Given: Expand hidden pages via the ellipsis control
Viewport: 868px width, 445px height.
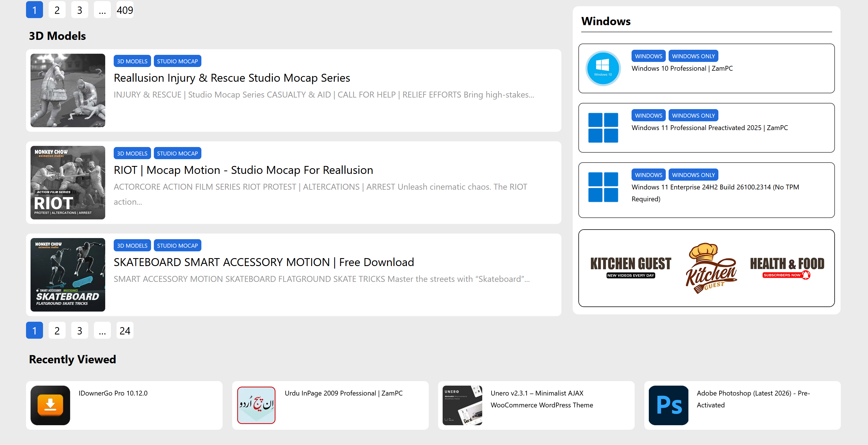Looking at the screenshot, I should tap(102, 10).
